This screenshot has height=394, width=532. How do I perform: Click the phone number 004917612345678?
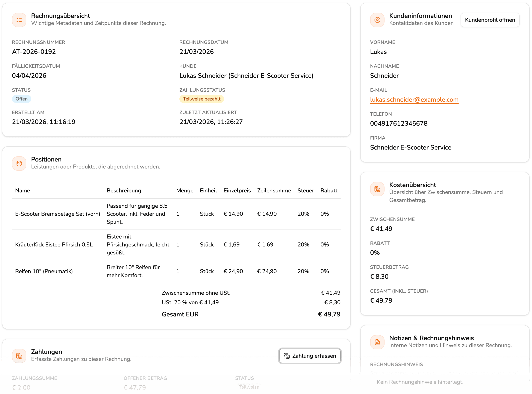(x=399, y=123)
